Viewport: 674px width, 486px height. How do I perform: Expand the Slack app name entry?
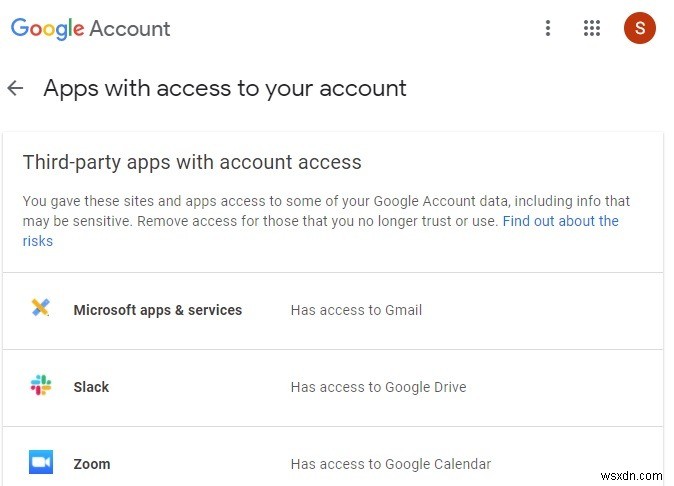(x=91, y=387)
